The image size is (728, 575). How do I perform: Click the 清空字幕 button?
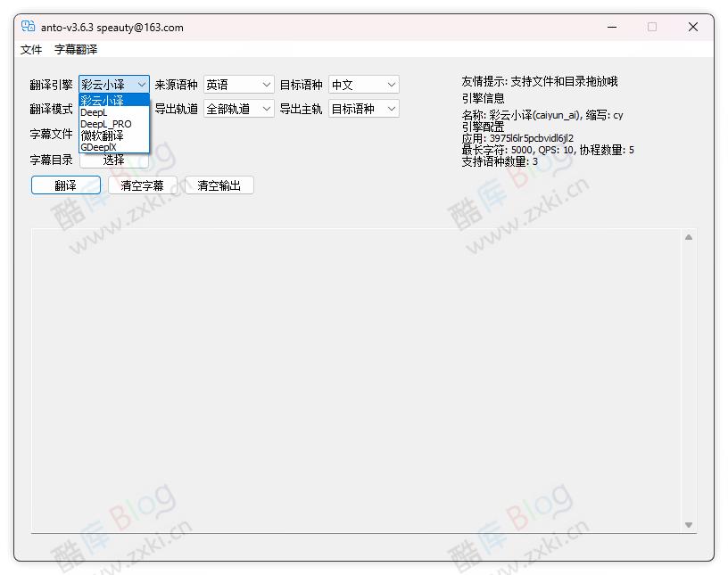[x=142, y=185]
